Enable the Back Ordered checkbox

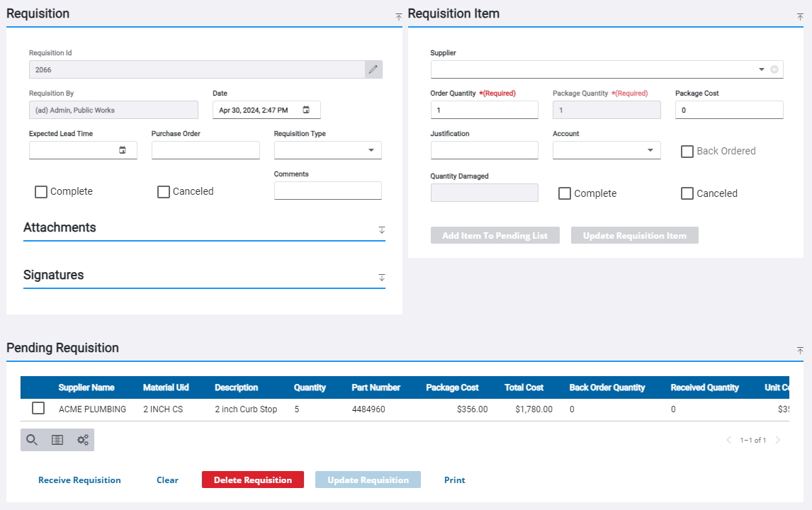click(687, 151)
